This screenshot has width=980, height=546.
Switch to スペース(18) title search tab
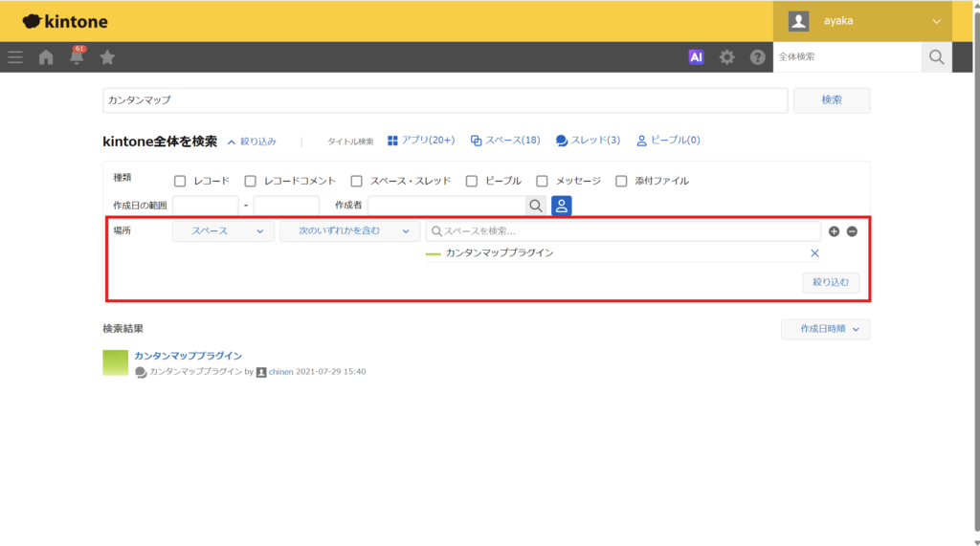click(505, 141)
